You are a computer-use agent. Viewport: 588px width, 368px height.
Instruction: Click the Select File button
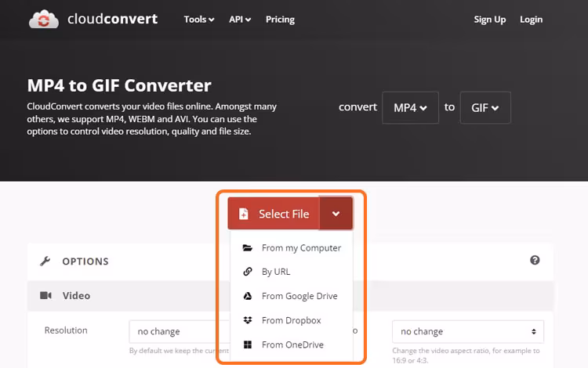click(x=274, y=214)
